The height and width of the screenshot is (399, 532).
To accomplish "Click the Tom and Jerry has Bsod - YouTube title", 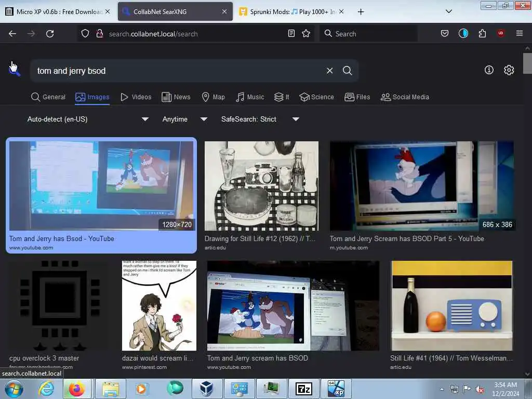I will 62,238.
